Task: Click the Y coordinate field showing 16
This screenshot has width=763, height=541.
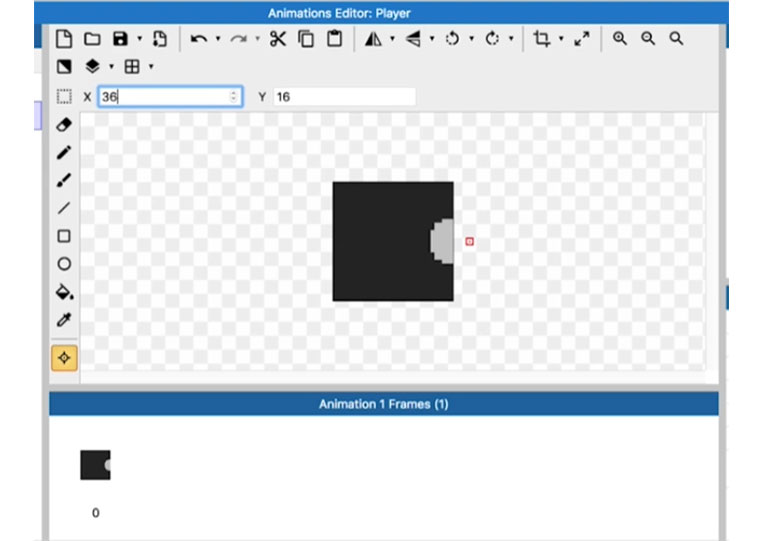Action: (344, 97)
